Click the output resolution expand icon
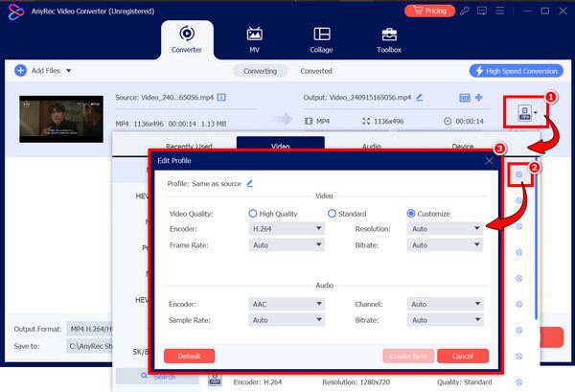 pyautogui.click(x=366, y=121)
